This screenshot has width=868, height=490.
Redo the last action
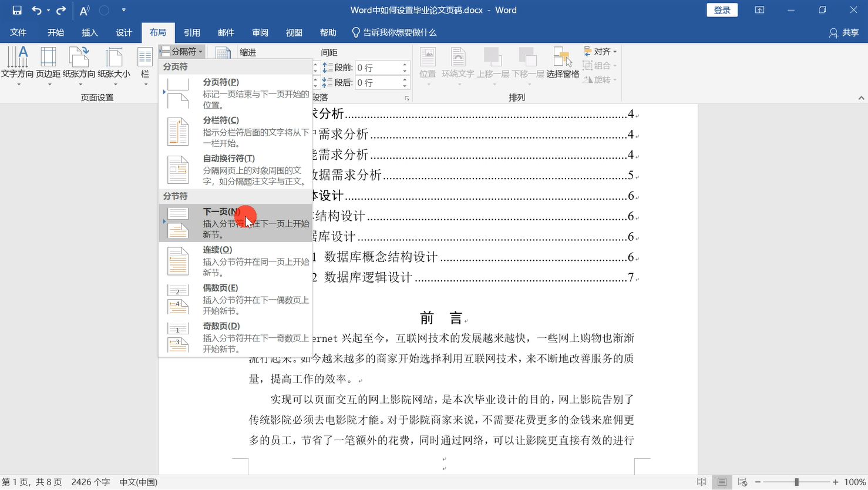[x=61, y=10]
